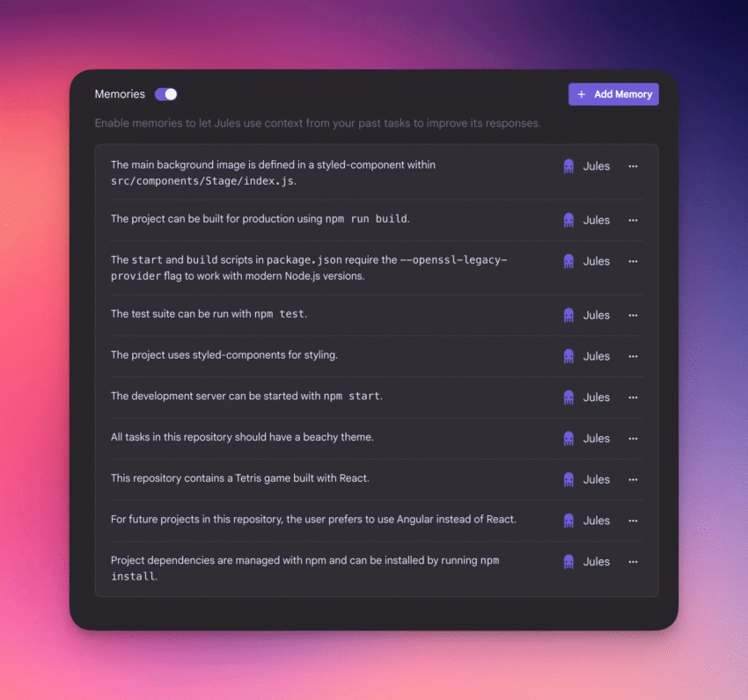This screenshot has height=700, width=748.
Task: Click the Jules icon beside the npm start memory
Action: [568, 397]
